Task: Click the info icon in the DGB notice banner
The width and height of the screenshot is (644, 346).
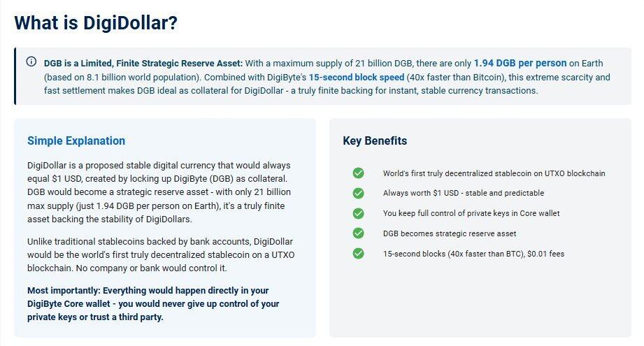Action: (31, 62)
